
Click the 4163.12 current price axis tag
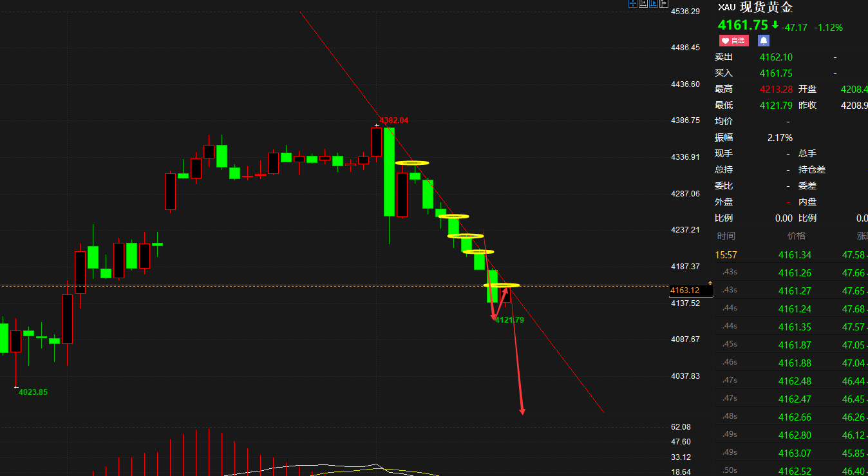692,290
